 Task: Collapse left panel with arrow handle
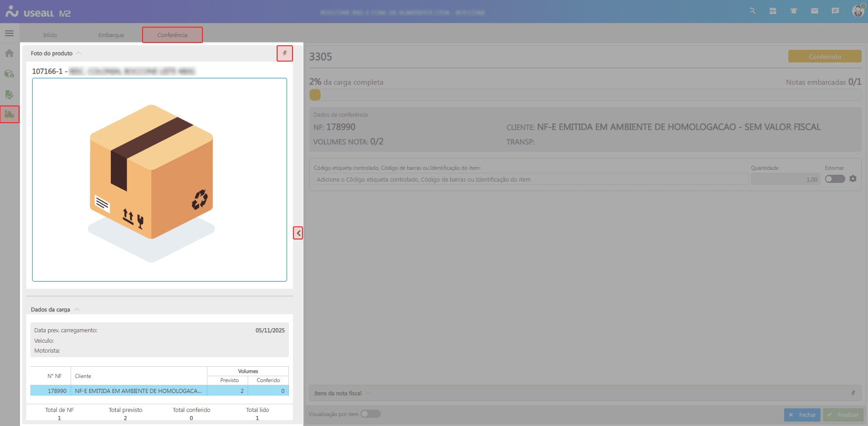298,233
